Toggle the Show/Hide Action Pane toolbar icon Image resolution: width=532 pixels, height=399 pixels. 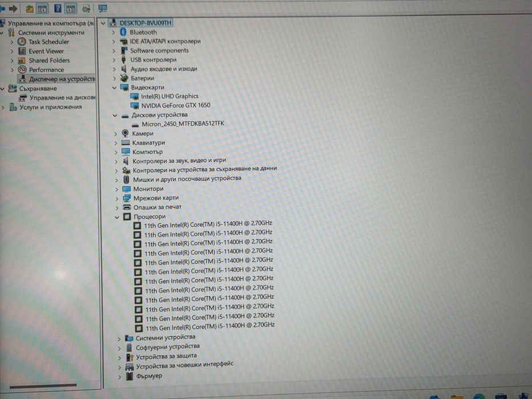pyautogui.click(x=71, y=9)
